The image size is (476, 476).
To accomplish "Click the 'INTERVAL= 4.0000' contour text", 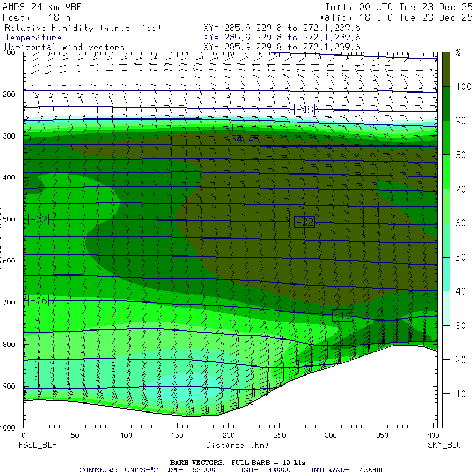I will click(346, 470).
